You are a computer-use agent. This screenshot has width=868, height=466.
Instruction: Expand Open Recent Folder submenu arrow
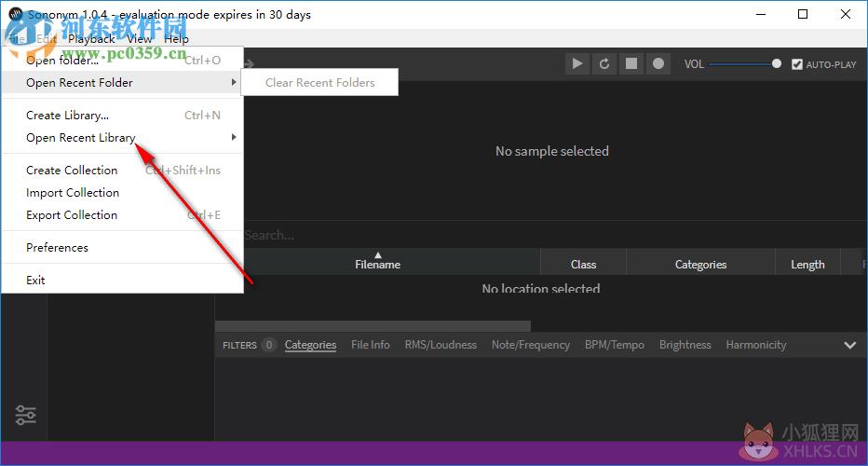click(x=234, y=82)
